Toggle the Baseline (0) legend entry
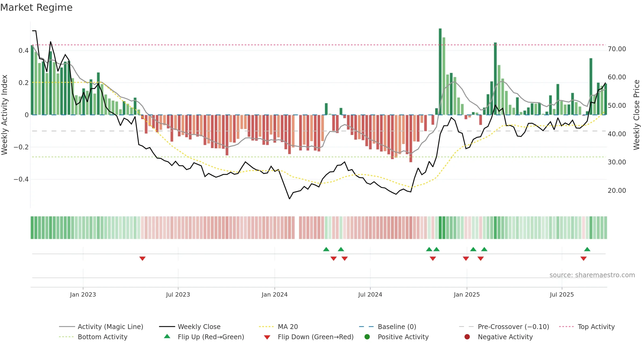The height and width of the screenshot is (362, 644). [387, 327]
